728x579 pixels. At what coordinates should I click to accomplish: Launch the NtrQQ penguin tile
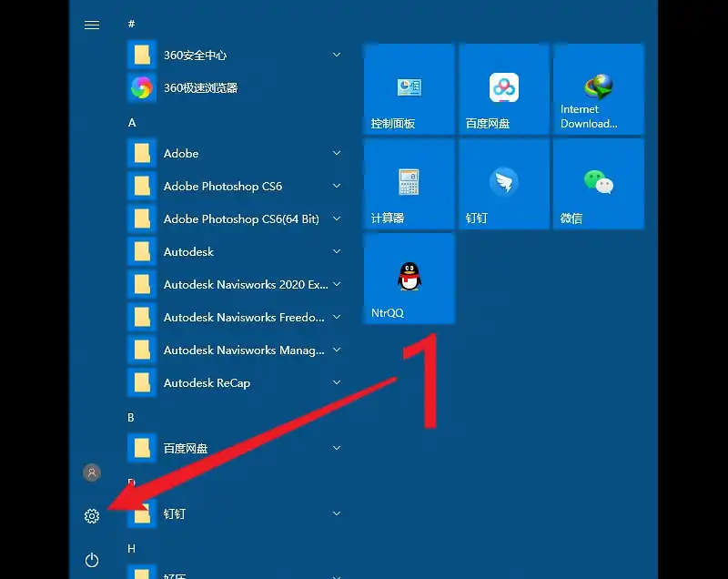[x=409, y=279]
